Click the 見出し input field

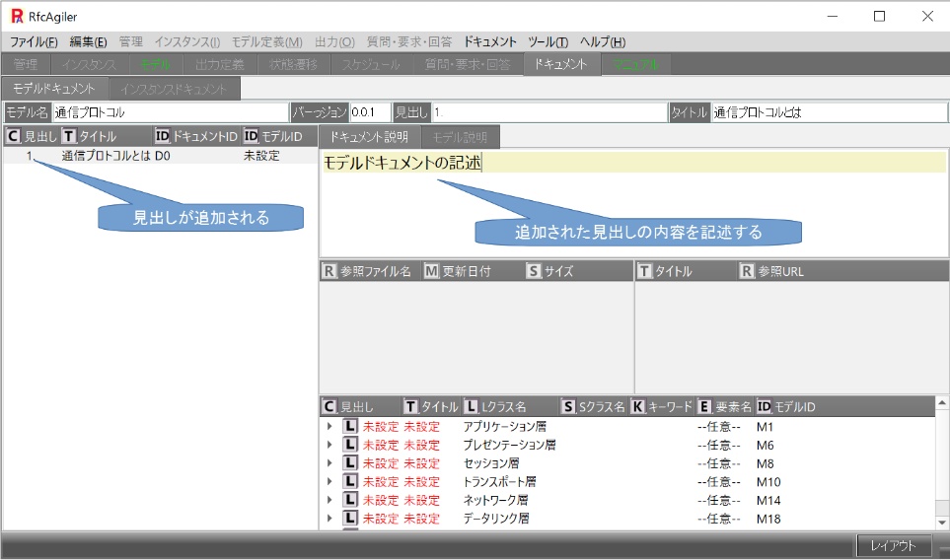pyautogui.click(x=548, y=112)
